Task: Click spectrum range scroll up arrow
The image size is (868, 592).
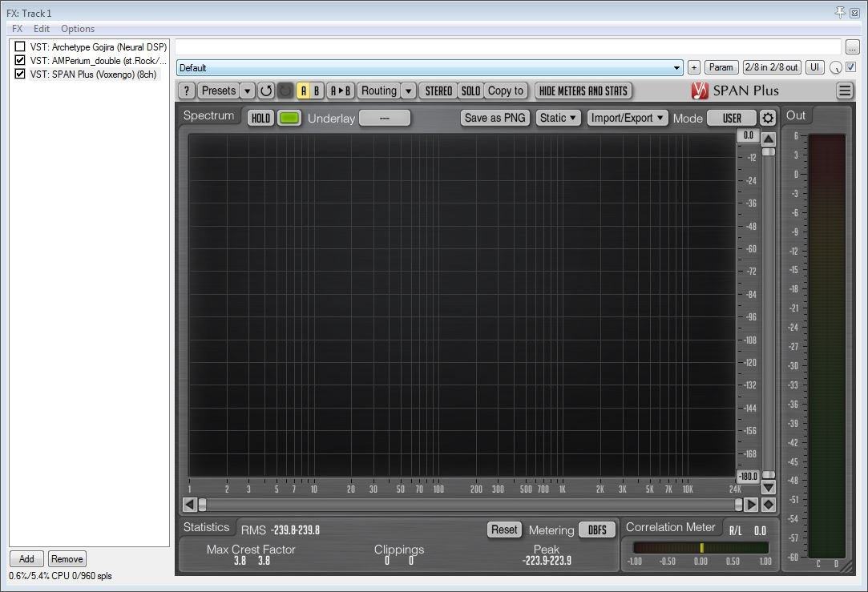Action: pos(769,139)
